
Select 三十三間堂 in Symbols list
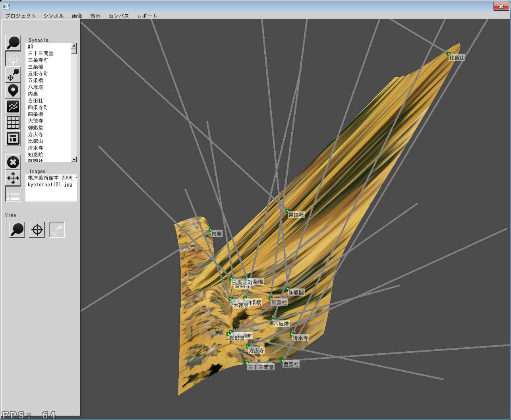48,53
